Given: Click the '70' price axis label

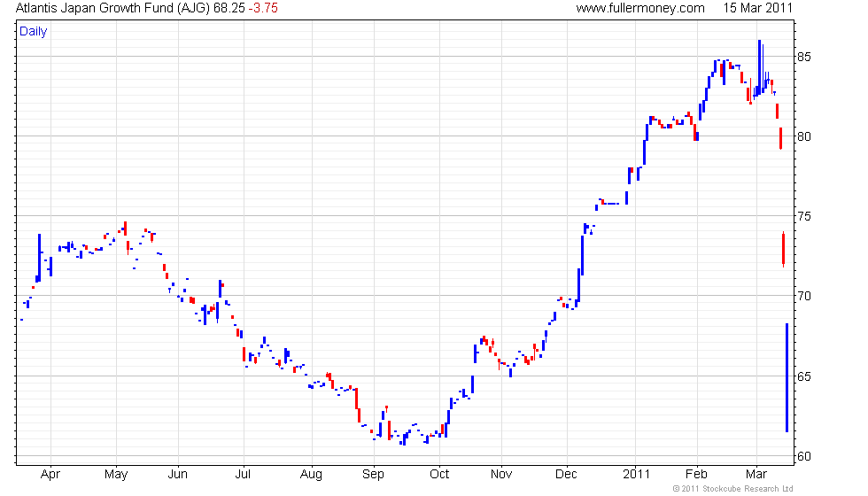Looking at the screenshot, I should (804, 296).
